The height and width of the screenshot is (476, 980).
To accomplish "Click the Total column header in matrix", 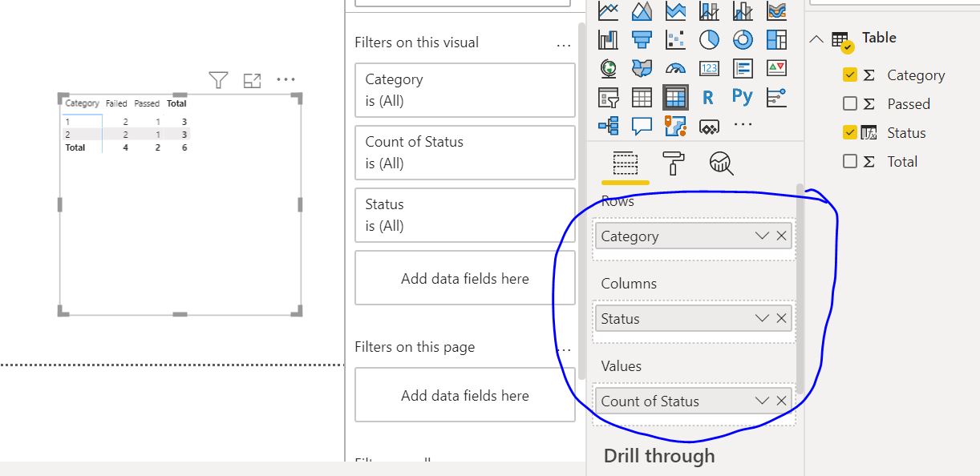I will tap(176, 103).
